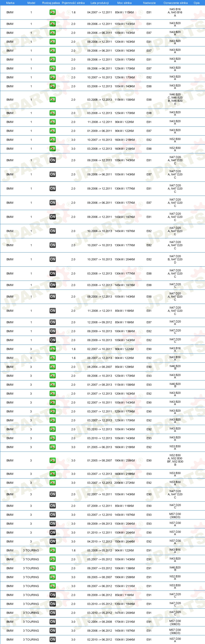Click diesel ON icon in E82 100kW / 136KM row
Screen dimensions: 205x644
coord(53,331)
